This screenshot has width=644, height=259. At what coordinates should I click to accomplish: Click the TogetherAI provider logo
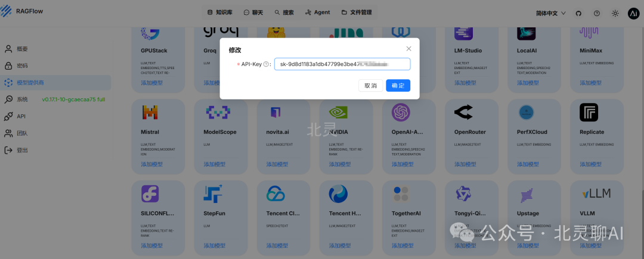point(401,194)
